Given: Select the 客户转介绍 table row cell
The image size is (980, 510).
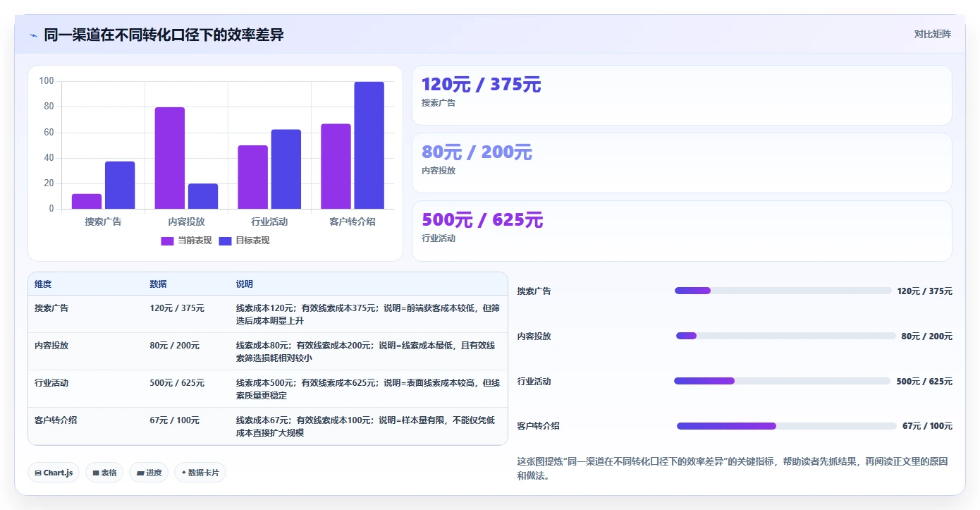Looking at the screenshot, I should coord(56,420).
